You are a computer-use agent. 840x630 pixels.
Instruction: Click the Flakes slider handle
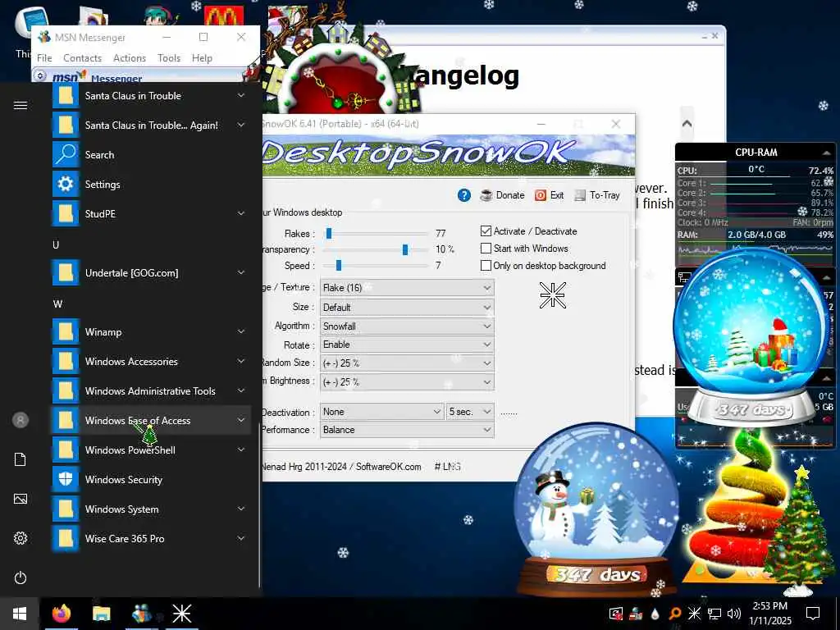click(329, 233)
